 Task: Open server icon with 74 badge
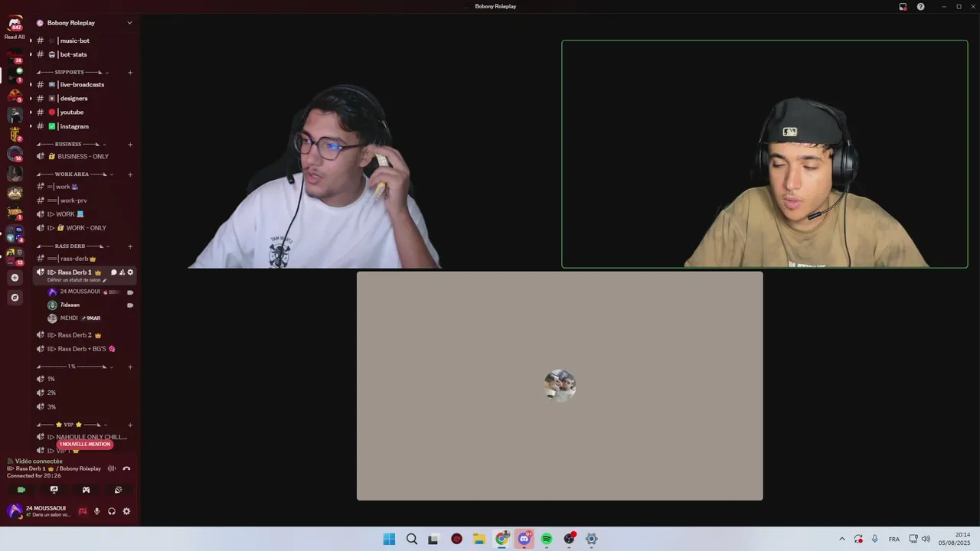click(x=15, y=55)
